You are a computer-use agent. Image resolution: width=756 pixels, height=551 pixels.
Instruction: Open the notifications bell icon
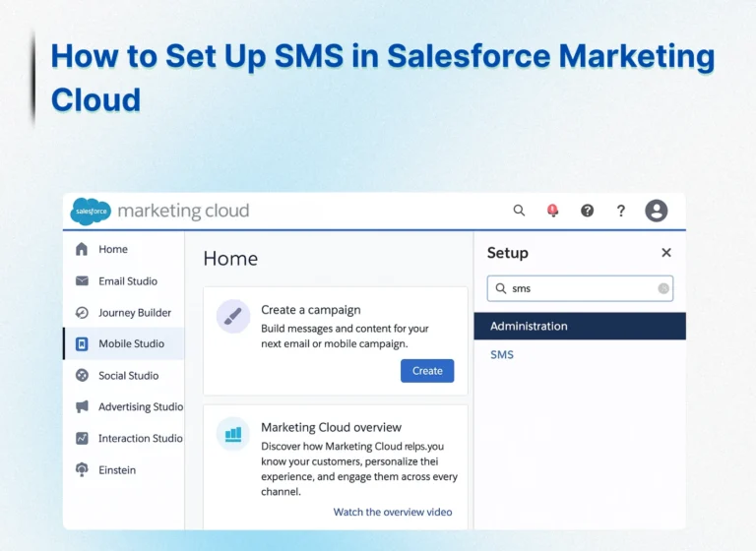(x=552, y=211)
